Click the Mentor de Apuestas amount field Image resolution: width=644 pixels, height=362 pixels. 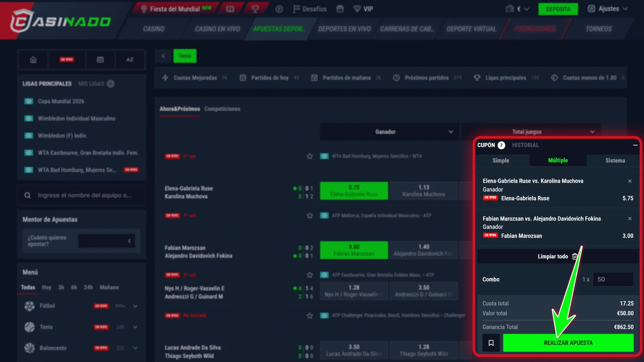[107, 241]
